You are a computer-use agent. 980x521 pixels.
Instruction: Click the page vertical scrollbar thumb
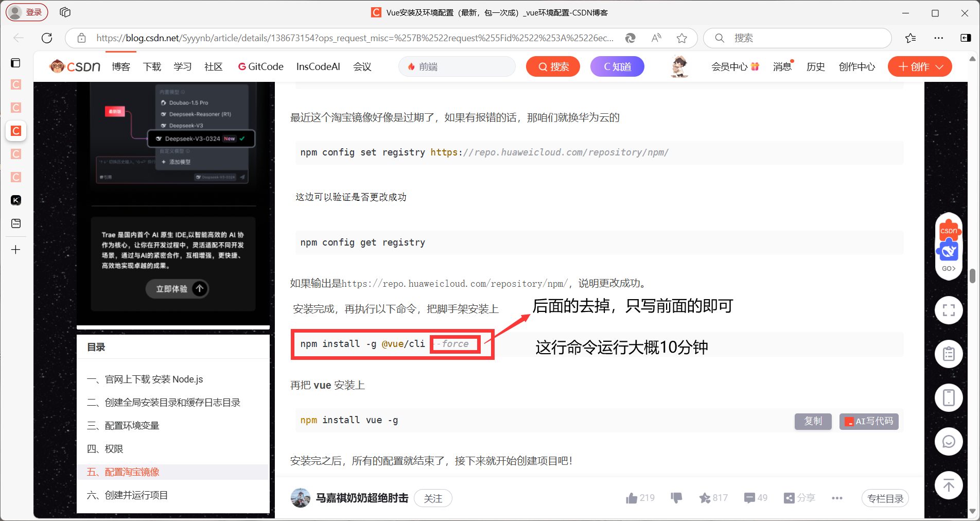coord(972,276)
